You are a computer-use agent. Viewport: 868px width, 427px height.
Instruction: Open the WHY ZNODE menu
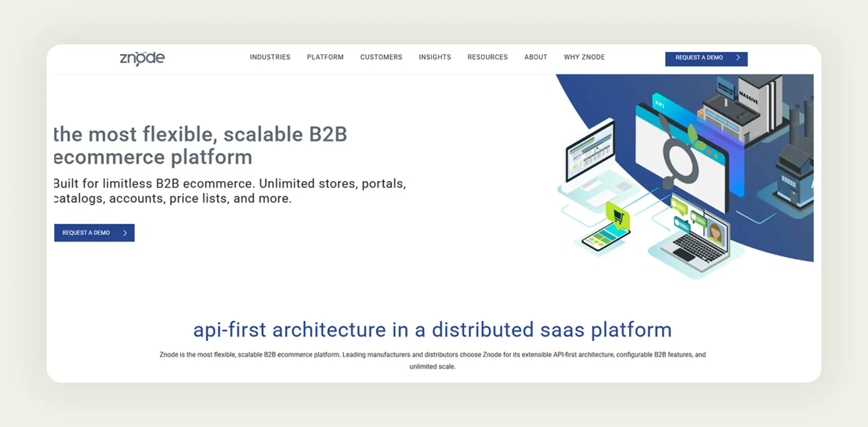(584, 57)
